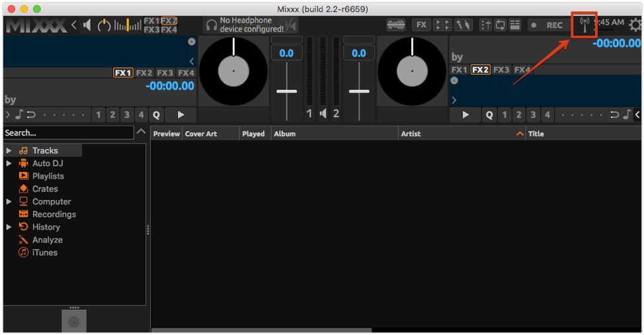This screenshot has width=644, height=335.
Task: Enable FX1 on deck 1
Action: point(123,73)
